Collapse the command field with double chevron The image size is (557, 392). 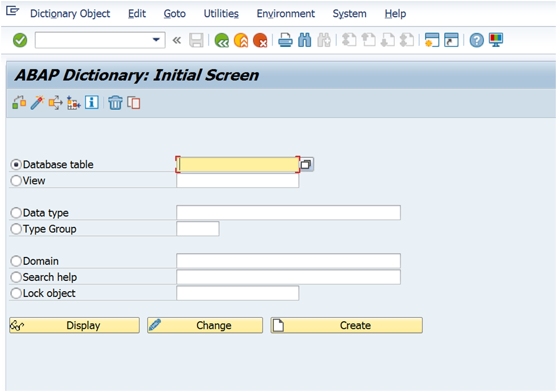coord(177,40)
